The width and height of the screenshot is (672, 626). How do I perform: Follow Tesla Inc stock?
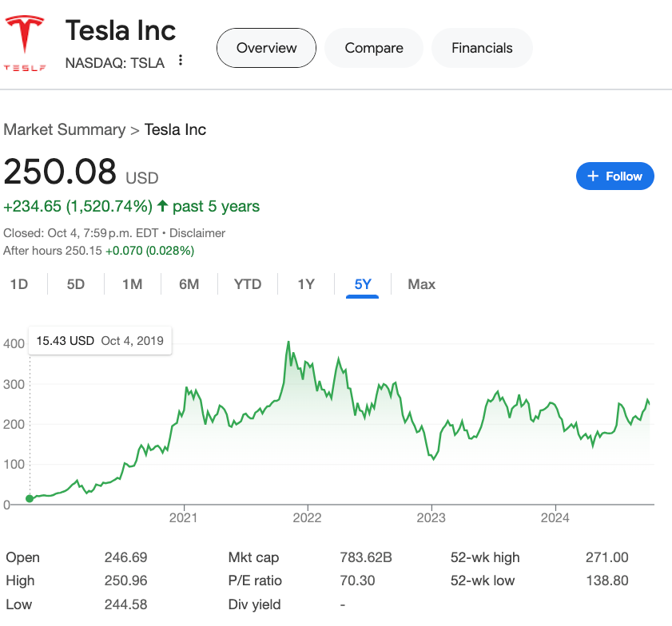[x=614, y=176]
